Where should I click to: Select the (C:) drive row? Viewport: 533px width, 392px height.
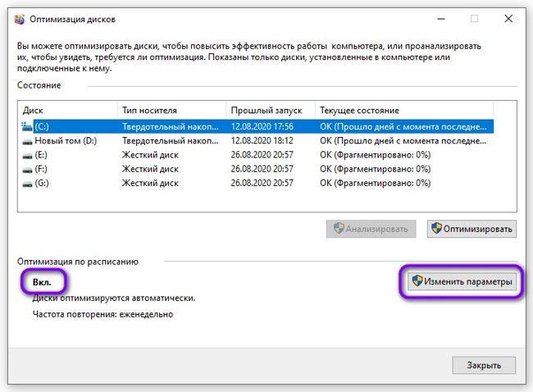click(x=257, y=126)
